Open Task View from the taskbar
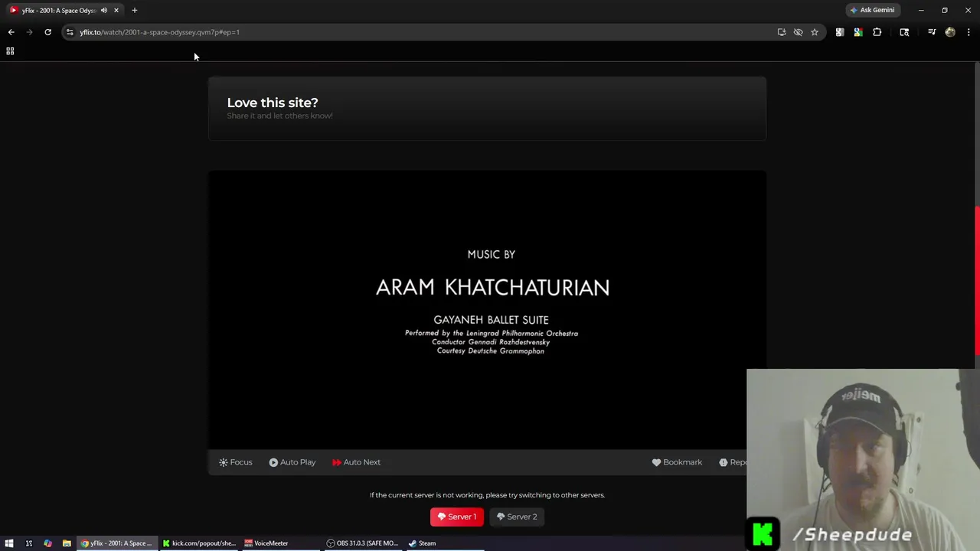Viewport: 980px width, 551px height. tap(29, 543)
